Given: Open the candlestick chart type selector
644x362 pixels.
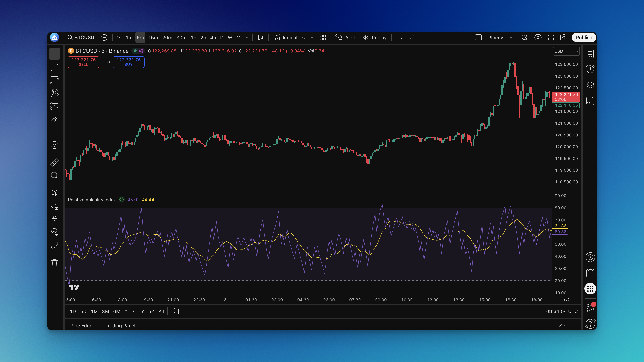Looking at the screenshot, I should [x=260, y=38].
